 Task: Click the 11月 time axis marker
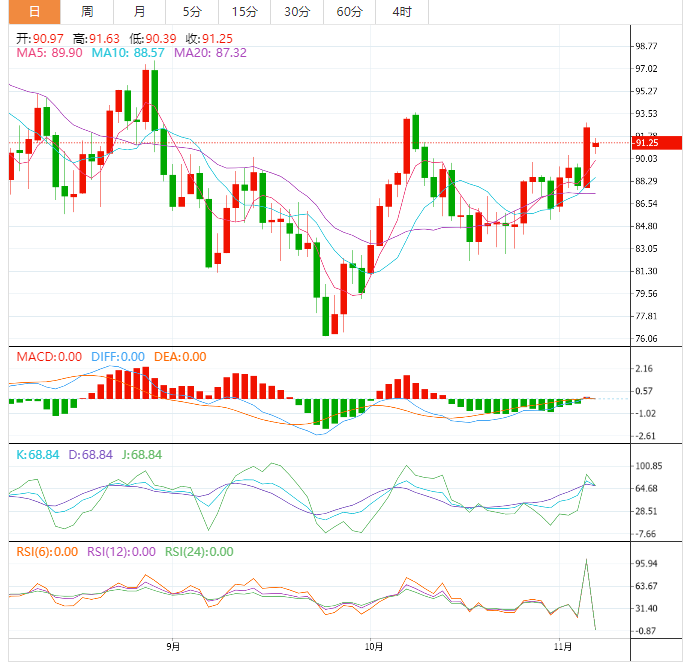coord(563,646)
